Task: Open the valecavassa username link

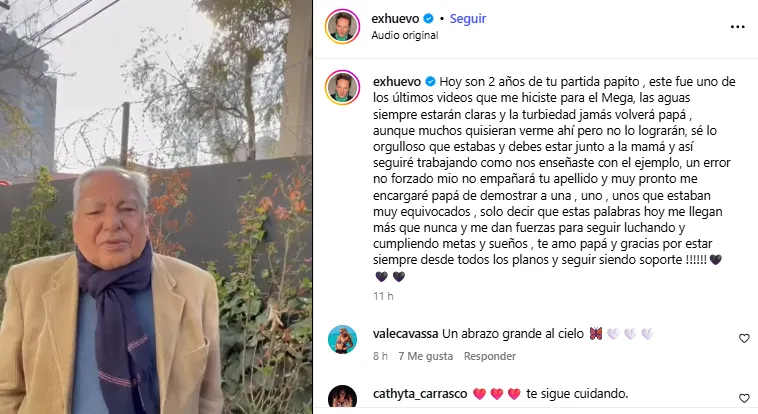Action: pyautogui.click(x=406, y=334)
